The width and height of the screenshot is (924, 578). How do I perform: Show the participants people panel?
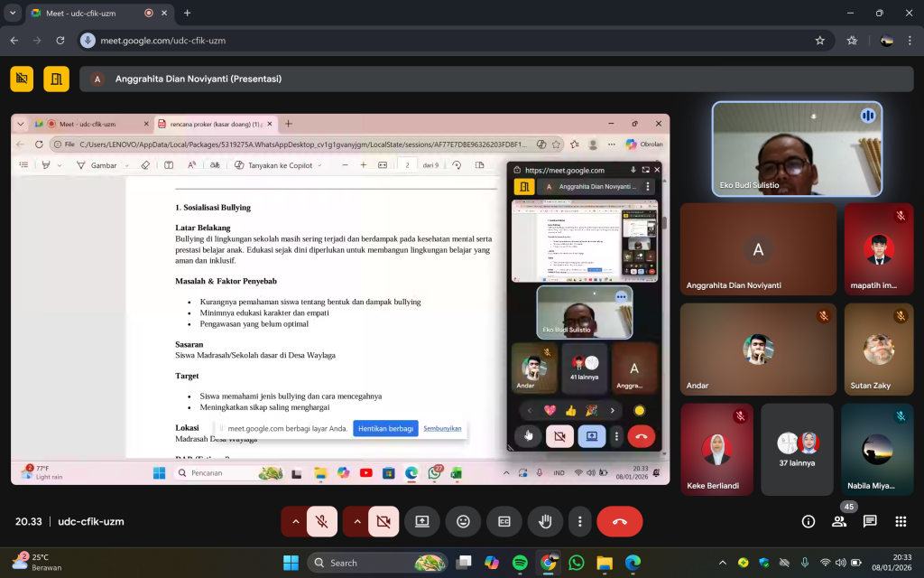pyautogui.click(x=839, y=522)
